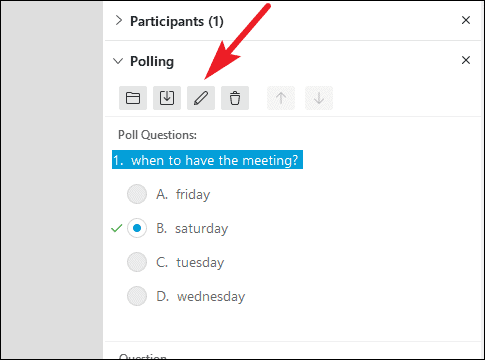Select the friday radio button
This screenshot has height=360, width=485.
137,194
